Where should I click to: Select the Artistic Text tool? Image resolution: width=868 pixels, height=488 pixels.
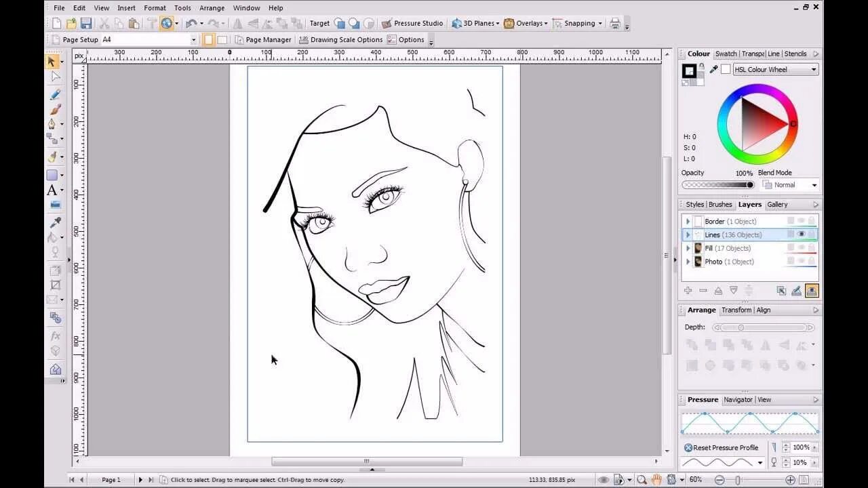(x=52, y=190)
